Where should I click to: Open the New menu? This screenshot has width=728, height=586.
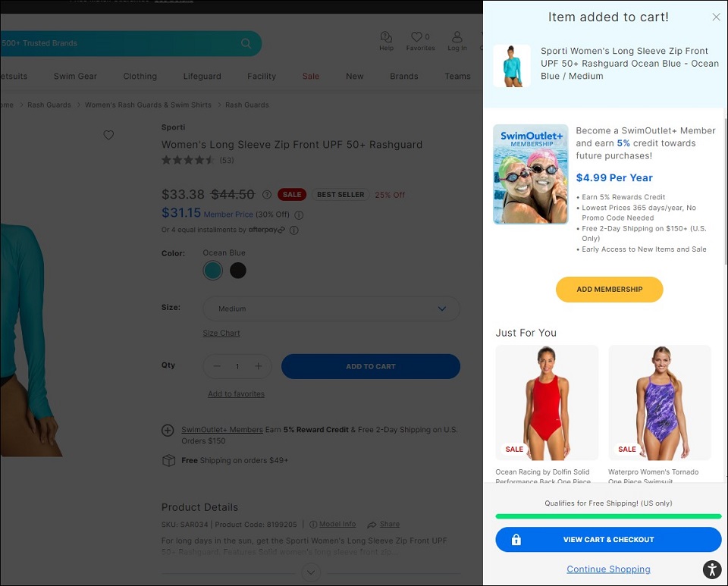pos(355,76)
